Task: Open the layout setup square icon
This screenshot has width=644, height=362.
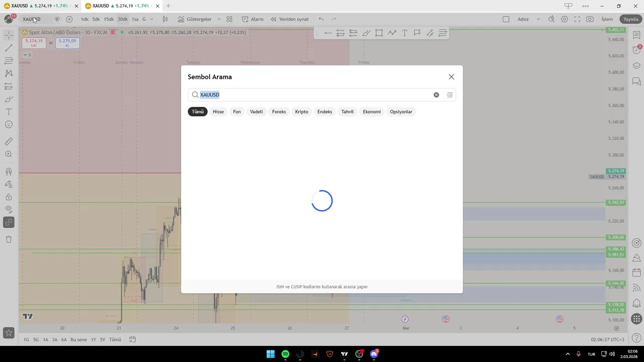Action: pyautogui.click(x=506, y=19)
